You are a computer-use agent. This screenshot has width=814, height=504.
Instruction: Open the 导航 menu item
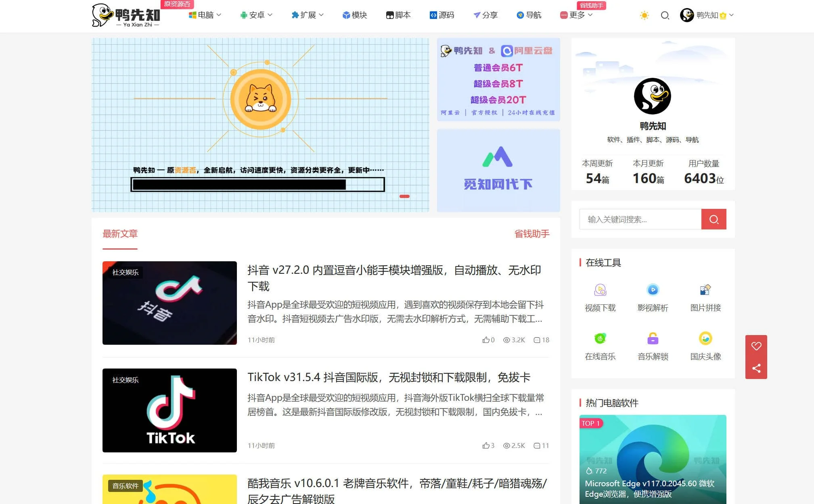(x=529, y=15)
